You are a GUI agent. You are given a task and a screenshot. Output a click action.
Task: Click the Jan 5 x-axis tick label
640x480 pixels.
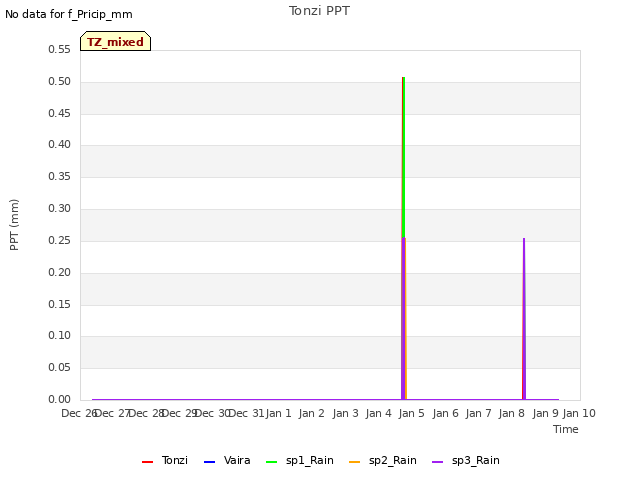[x=411, y=413]
